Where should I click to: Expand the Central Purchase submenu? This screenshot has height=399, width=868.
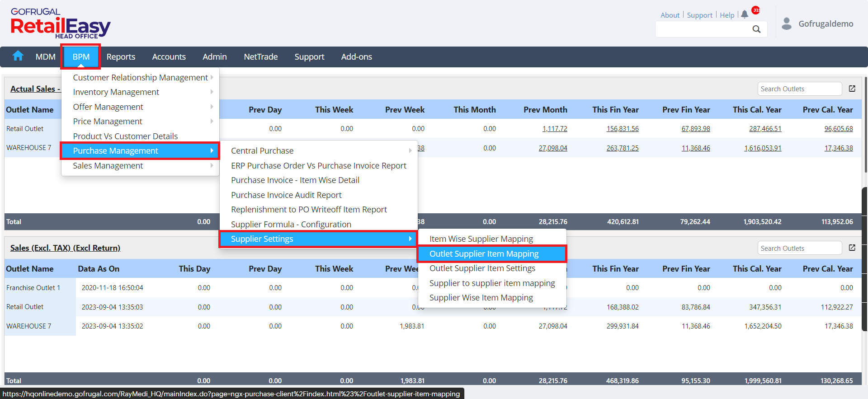(319, 151)
